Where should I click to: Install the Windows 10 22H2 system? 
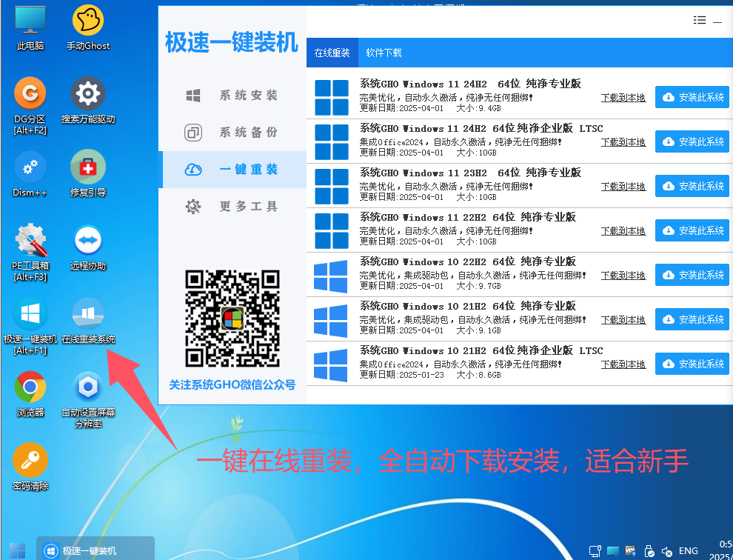click(x=692, y=275)
